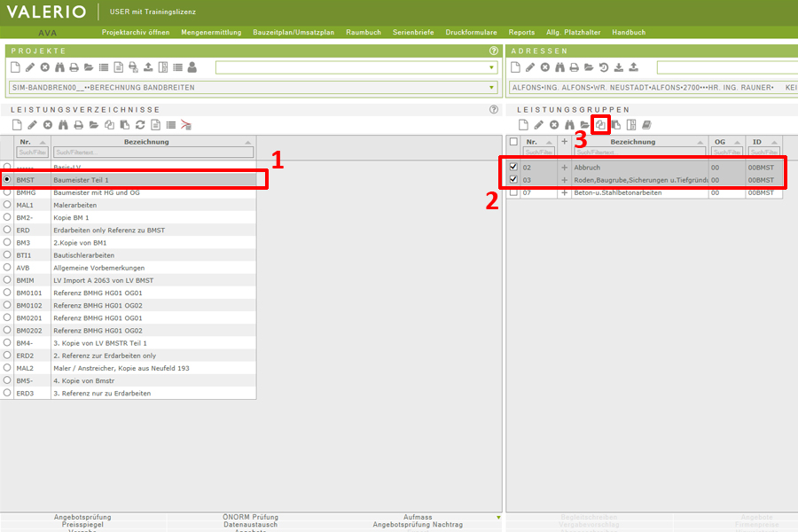This screenshot has height=532, width=798.
Task: Expand the 02 Abbruch row plus sign
Action: coord(564,167)
